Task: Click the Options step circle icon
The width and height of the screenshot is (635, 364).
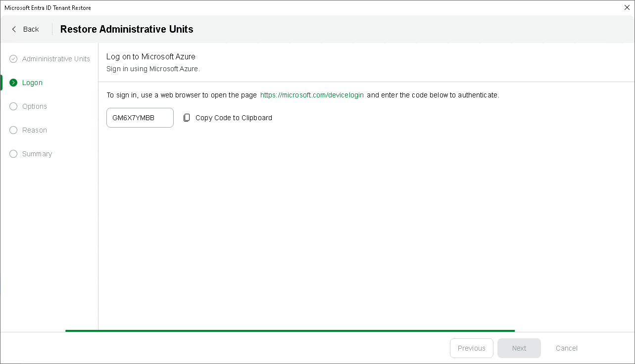Action: pos(13,106)
